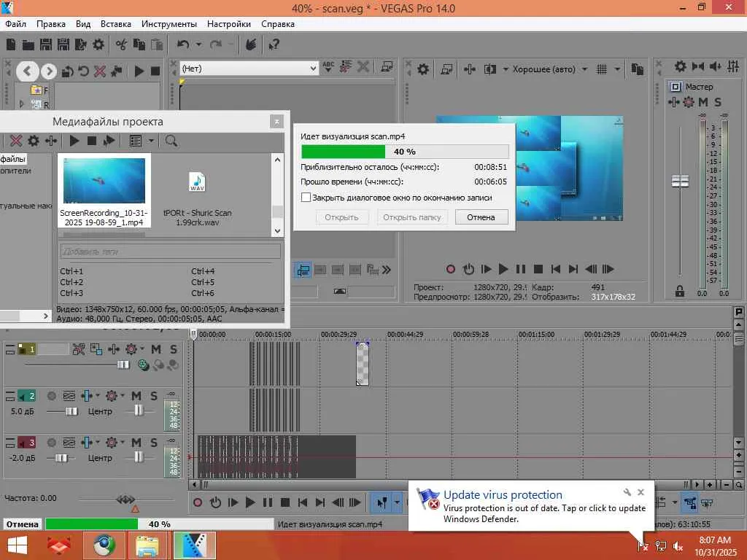Arm audio track 3 for recording
This screenshot has width=747, height=560.
(x=52, y=443)
